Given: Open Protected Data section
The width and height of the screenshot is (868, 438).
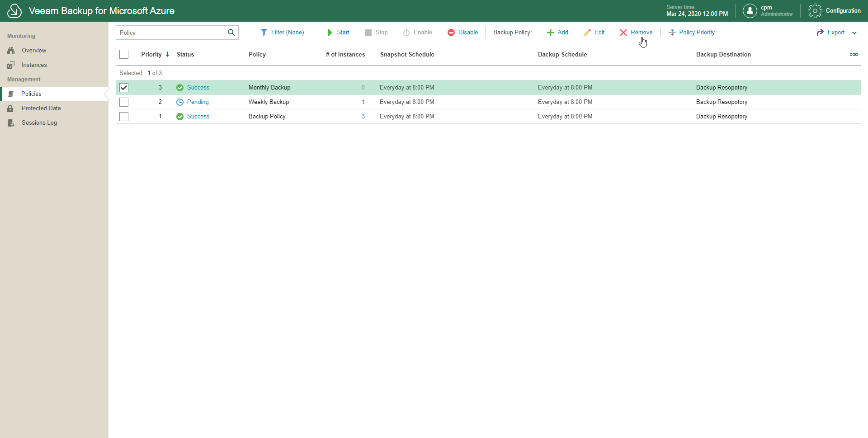Looking at the screenshot, I should pos(41,108).
